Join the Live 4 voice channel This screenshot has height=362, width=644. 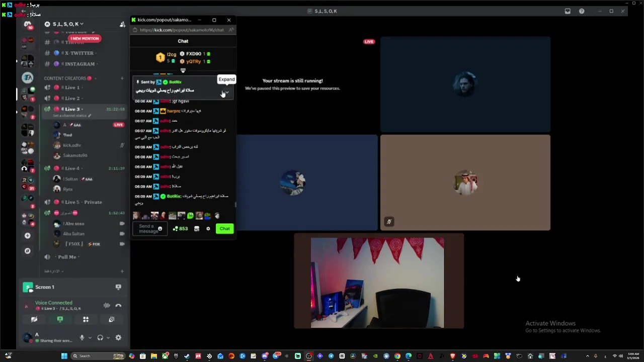click(x=72, y=168)
